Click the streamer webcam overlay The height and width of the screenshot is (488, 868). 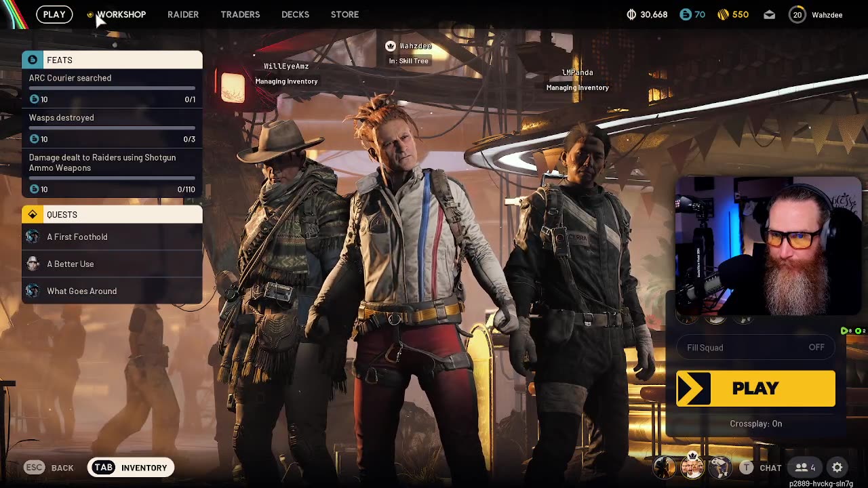tap(768, 245)
